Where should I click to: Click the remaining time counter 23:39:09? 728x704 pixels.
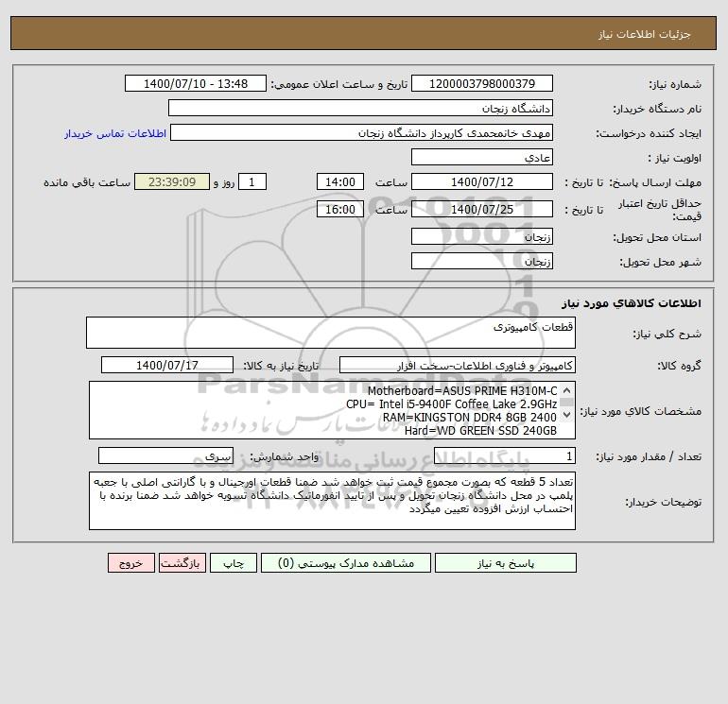(172, 182)
